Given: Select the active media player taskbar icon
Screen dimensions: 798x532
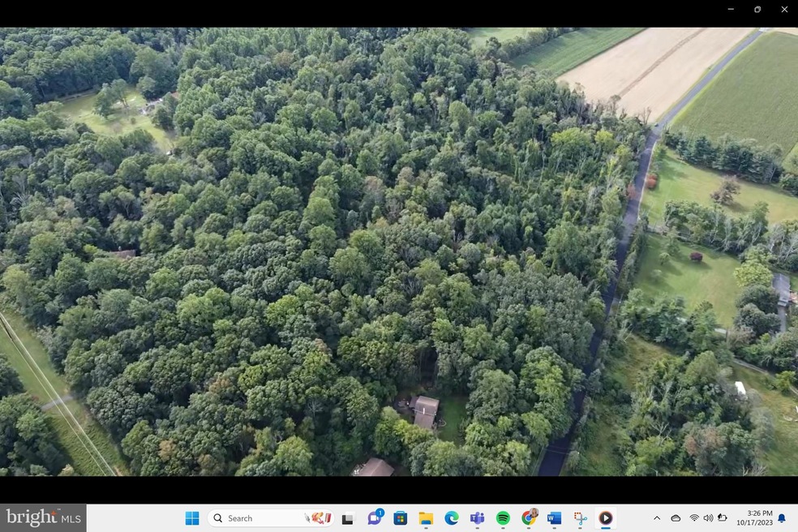Looking at the screenshot, I should coord(606,518).
